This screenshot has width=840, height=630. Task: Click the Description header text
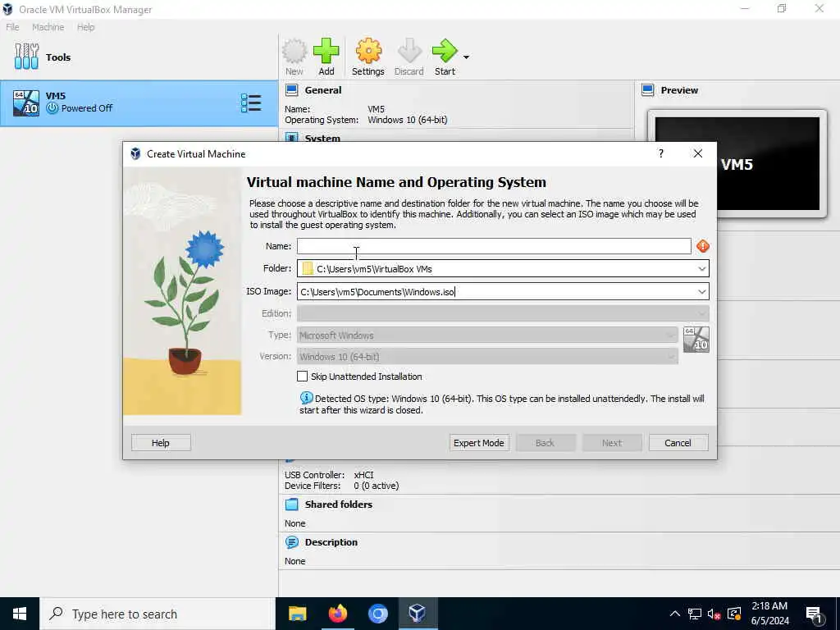pyautogui.click(x=331, y=542)
